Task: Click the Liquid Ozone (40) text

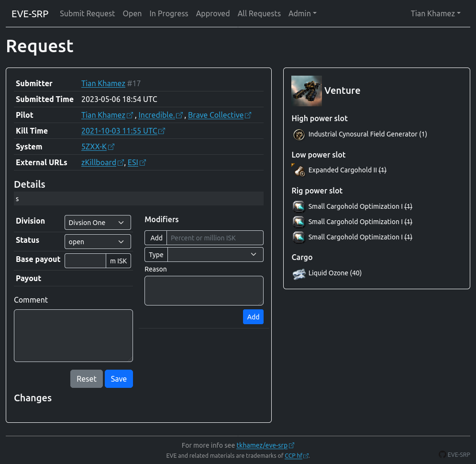Action: click(335, 273)
